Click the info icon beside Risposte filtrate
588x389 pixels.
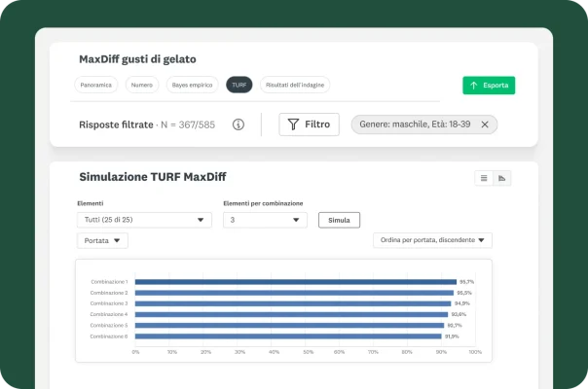pyautogui.click(x=239, y=124)
